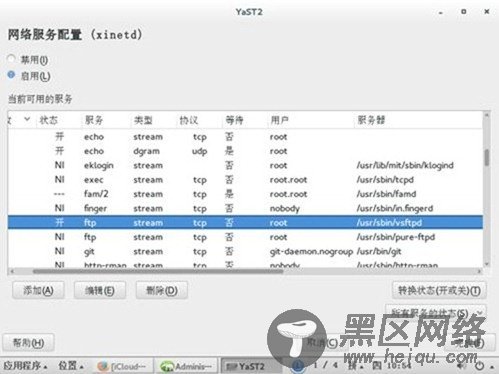Select the 启用(L) enable radio button
The image size is (499, 374).
tap(11, 75)
